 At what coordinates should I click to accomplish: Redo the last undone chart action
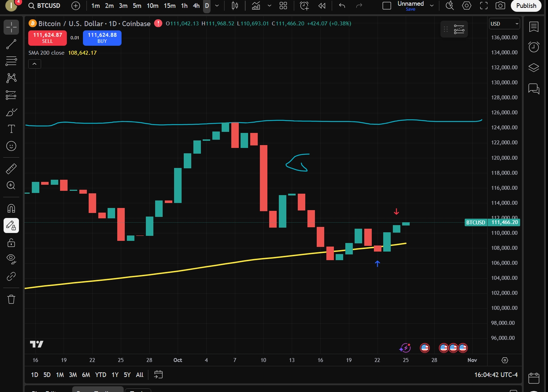pos(359,6)
